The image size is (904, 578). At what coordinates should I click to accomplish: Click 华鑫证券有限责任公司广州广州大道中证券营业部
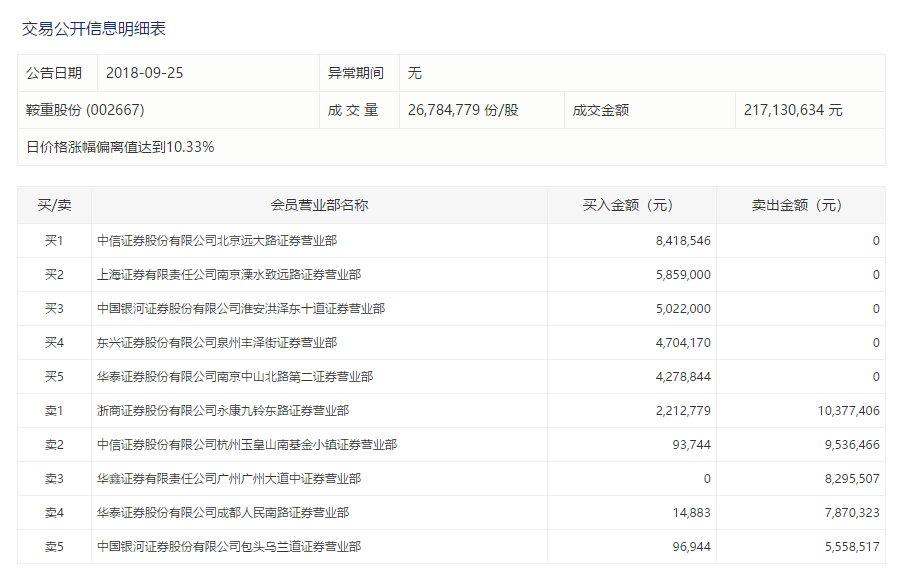229,479
